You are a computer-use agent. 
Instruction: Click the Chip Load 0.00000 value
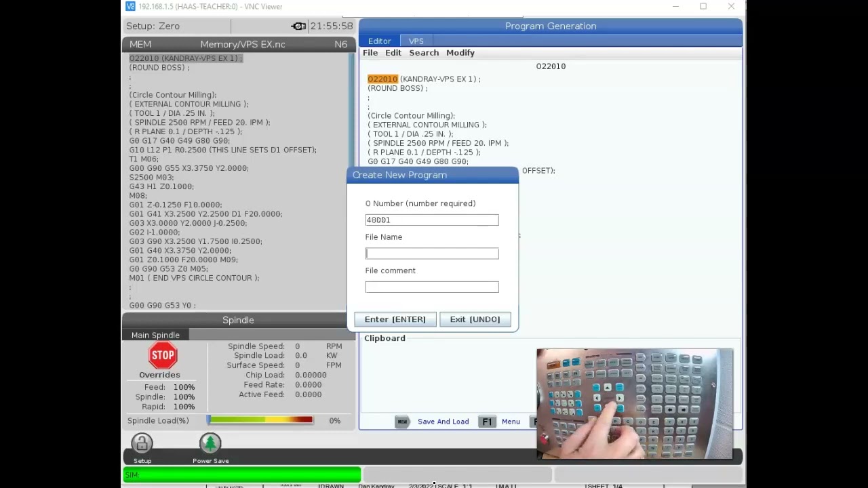coord(311,375)
